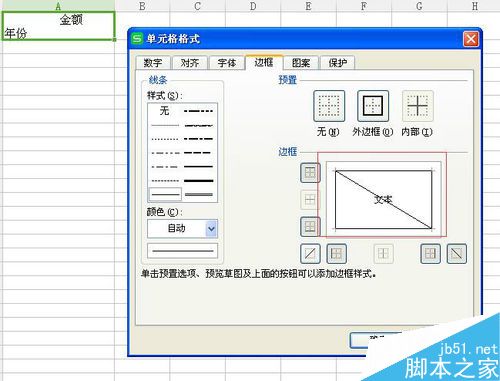Select column D header
500x381 pixels.
(253, 5)
